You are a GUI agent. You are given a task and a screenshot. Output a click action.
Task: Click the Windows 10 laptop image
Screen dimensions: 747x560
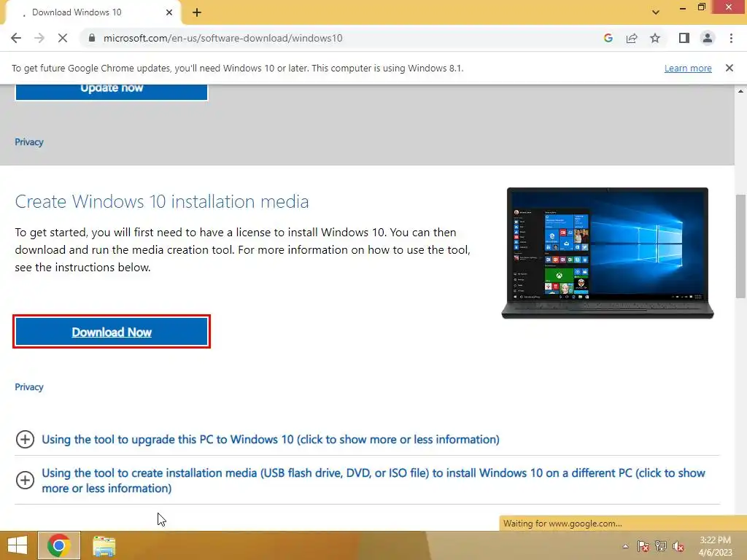pos(608,253)
